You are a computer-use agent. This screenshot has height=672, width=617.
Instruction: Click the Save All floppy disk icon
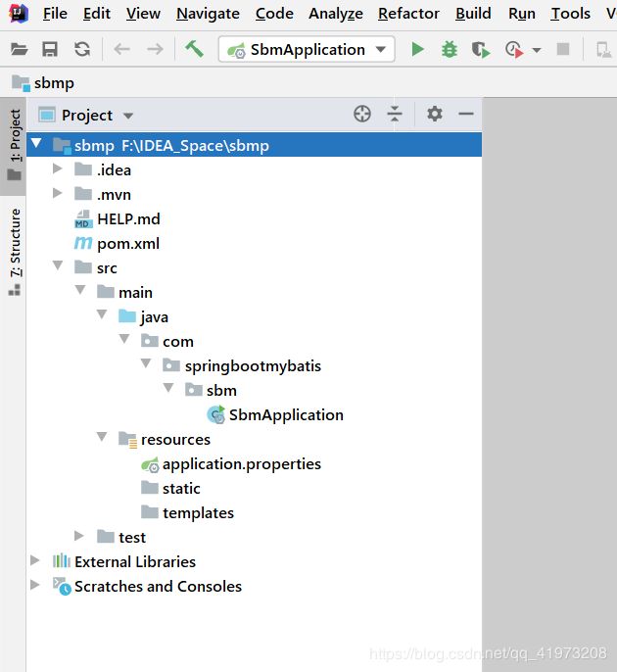click(x=50, y=49)
